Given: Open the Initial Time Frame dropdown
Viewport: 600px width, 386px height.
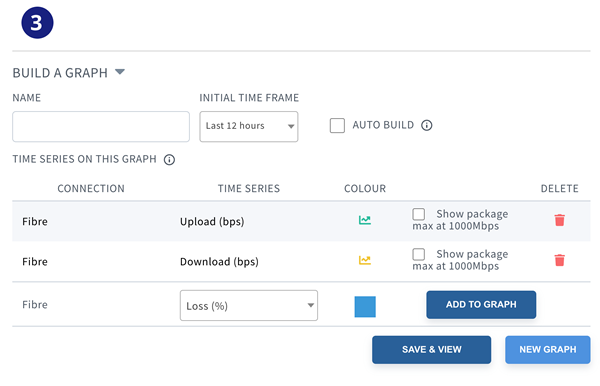Looking at the screenshot, I should [x=249, y=126].
